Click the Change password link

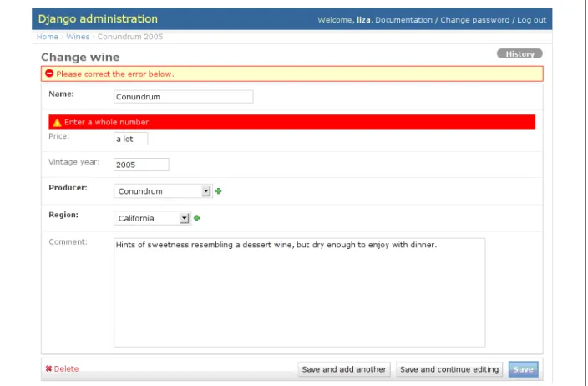coord(474,20)
